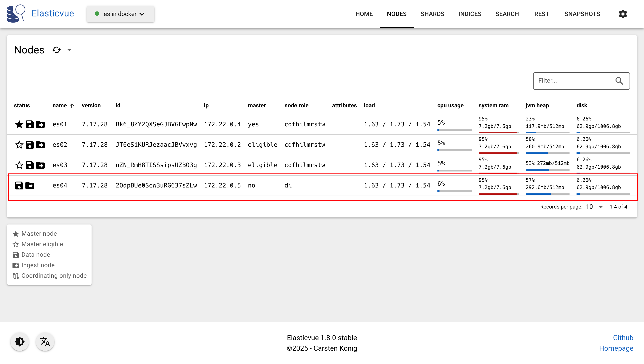Screen dimensions: 644x364
Task: Click the Data node legend icon
Action: point(16,255)
